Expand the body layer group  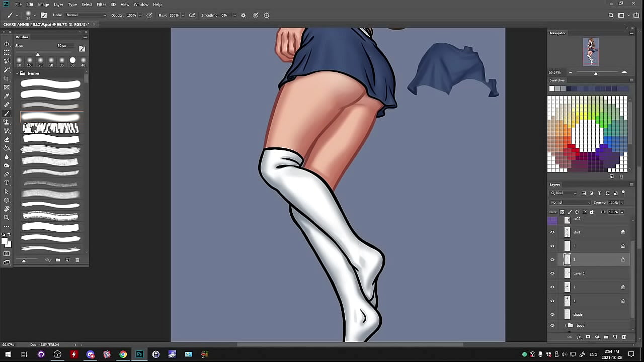565,326
